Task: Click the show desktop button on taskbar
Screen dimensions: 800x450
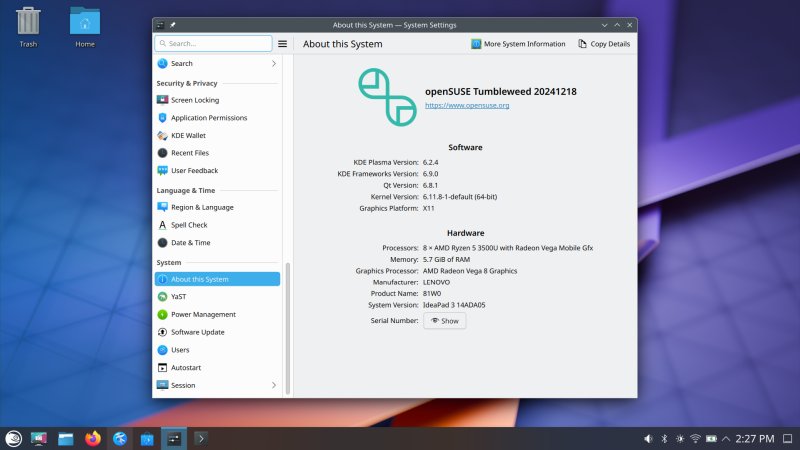Action: pos(788,439)
